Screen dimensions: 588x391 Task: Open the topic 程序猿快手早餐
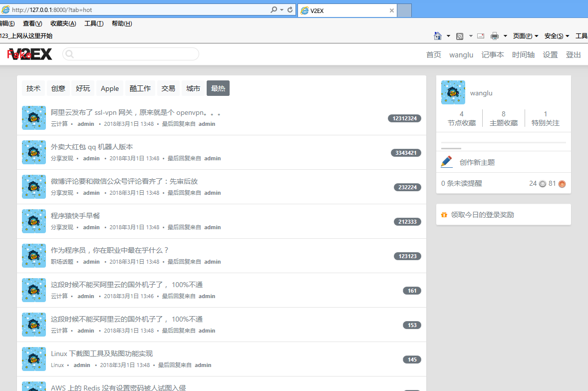pos(75,216)
